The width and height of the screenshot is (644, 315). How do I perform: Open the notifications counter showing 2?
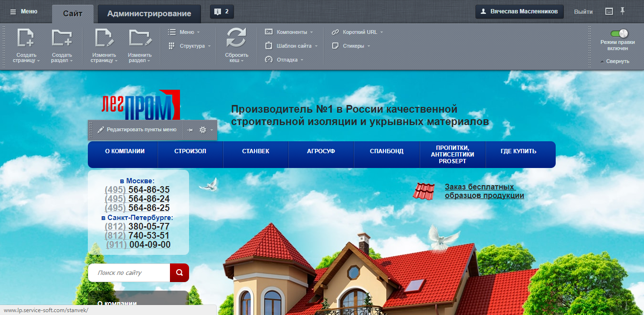[222, 11]
